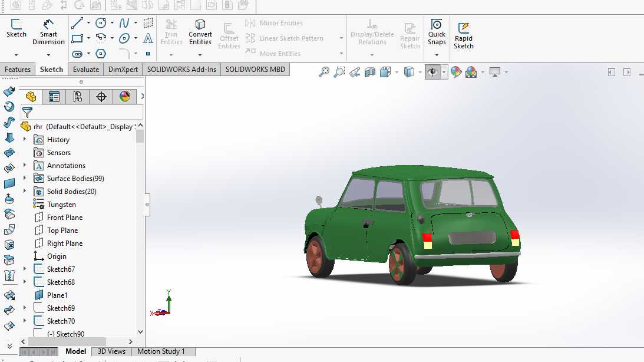Screen dimensions: 644x362
Task: Switch to SOLIDWORKS Add-Ins tab
Action: (x=181, y=70)
